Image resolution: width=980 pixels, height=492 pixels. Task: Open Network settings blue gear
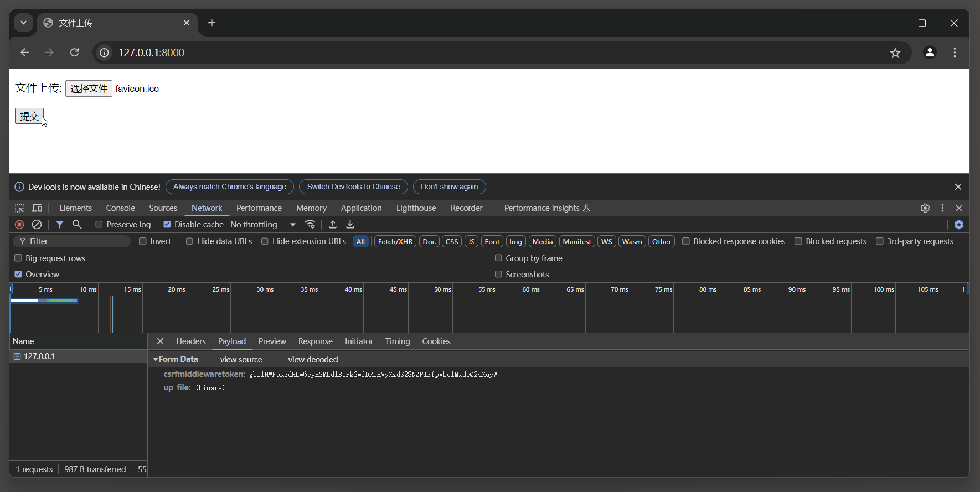click(959, 225)
